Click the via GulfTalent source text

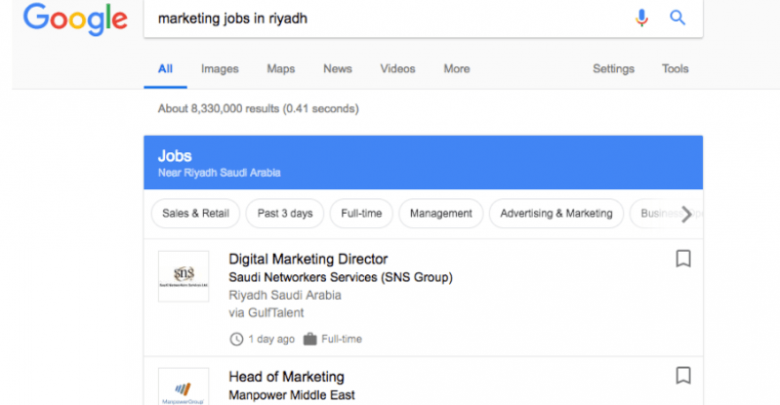pyautogui.click(x=266, y=313)
